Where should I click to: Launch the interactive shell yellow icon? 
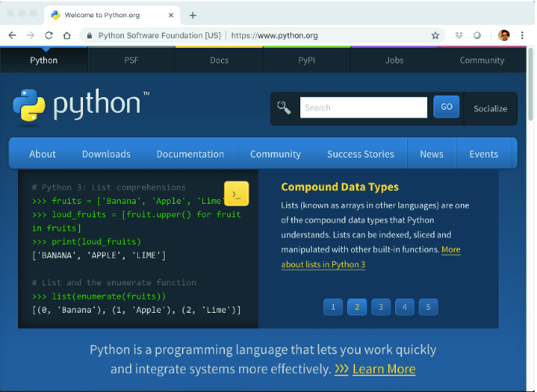click(x=237, y=193)
